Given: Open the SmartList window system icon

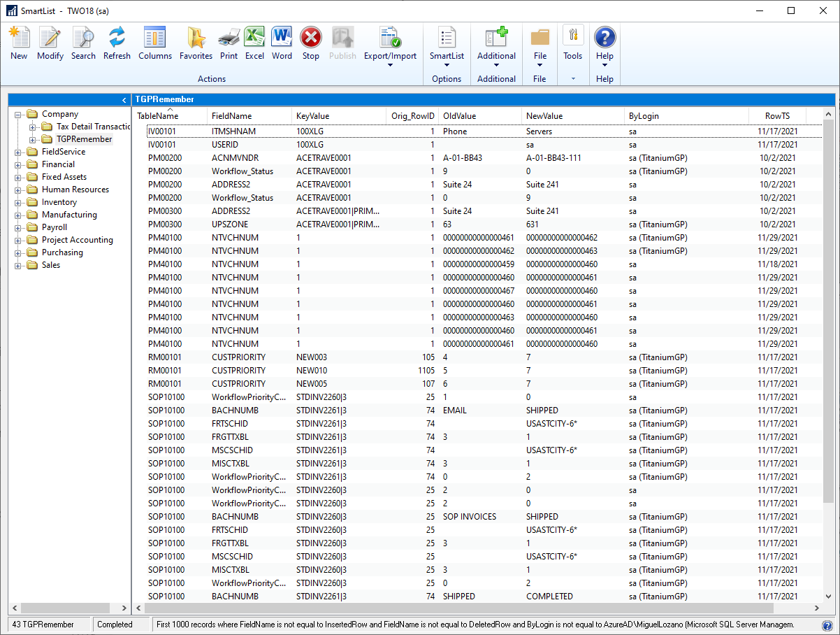Looking at the screenshot, I should click(11, 10).
